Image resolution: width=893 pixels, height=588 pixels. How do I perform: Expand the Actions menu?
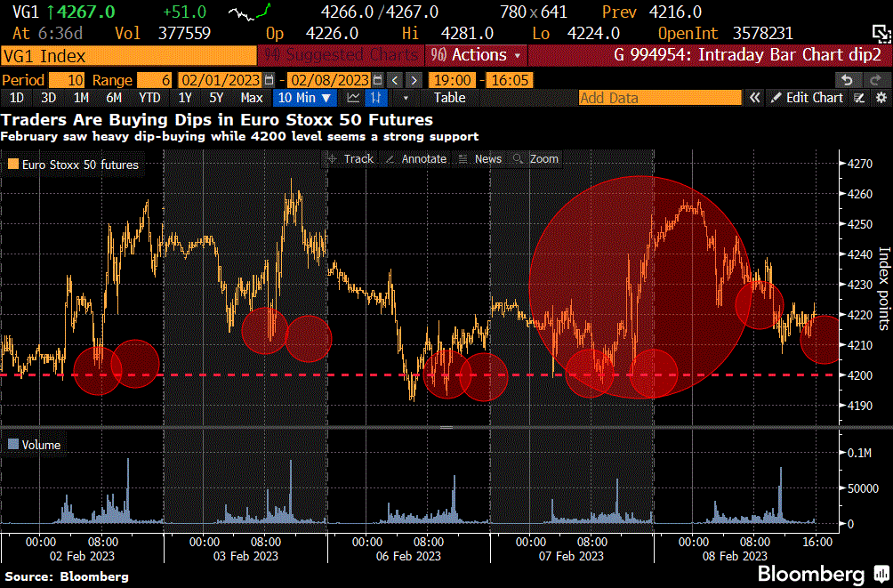click(476, 55)
